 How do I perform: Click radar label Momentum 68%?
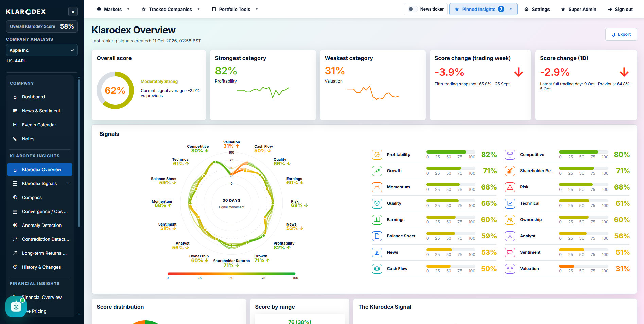coord(162,203)
